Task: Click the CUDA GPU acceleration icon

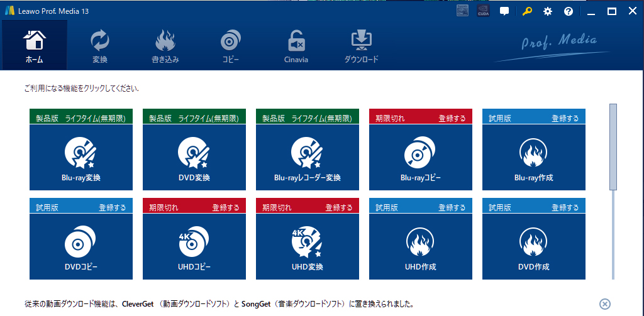Action: pyautogui.click(x=483, y=11)
